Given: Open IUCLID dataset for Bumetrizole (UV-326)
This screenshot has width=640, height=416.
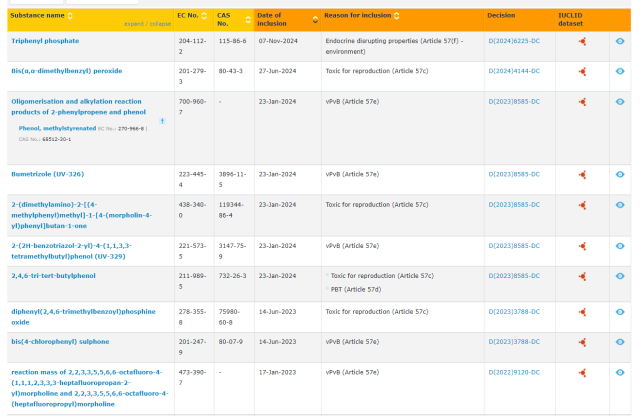Looking at the screenshot, I should (582, 175).
